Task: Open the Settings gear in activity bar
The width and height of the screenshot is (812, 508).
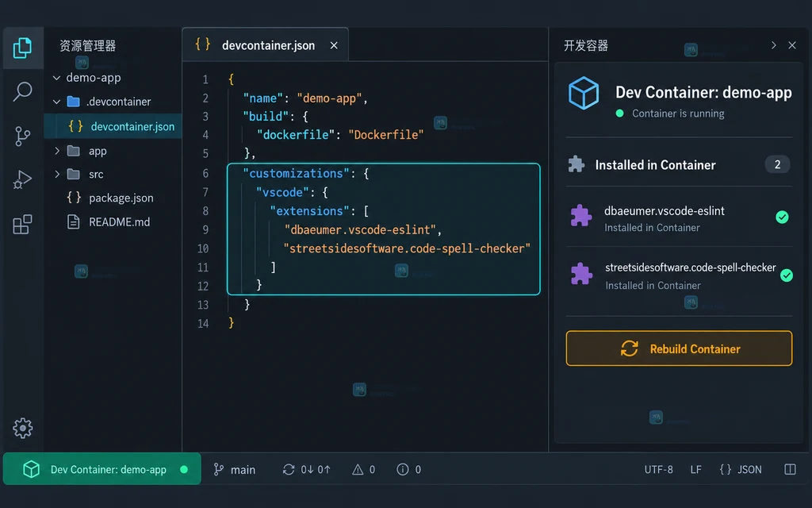Action: [x=23, y=428]
